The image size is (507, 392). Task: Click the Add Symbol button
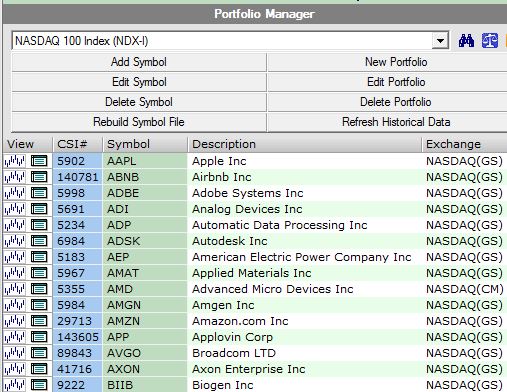[139, 62]
